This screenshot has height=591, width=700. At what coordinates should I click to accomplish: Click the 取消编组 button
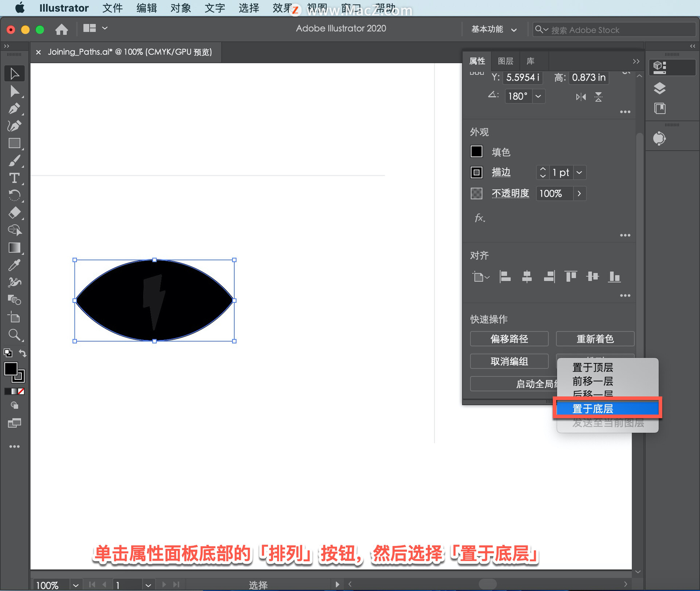coord(509,361)
